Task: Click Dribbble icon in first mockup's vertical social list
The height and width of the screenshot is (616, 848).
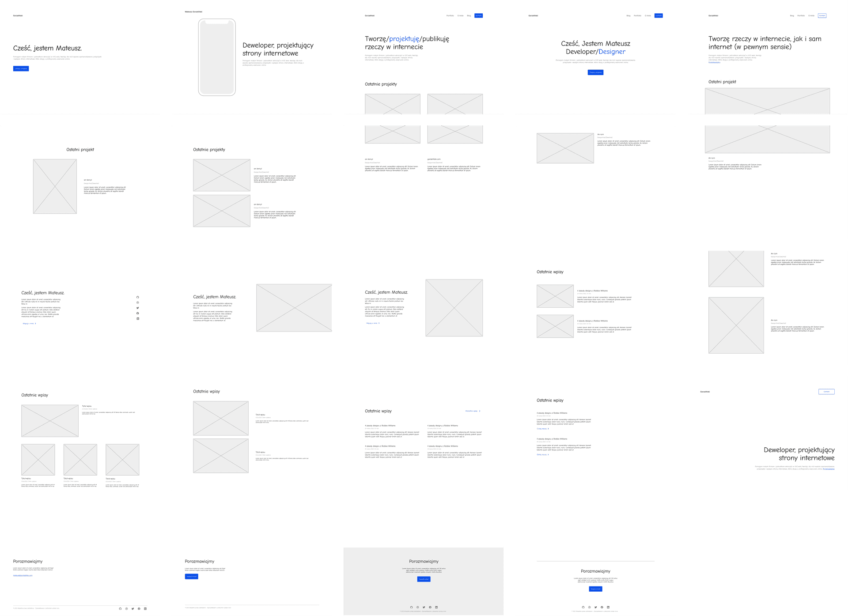Action: pos(138,302)
